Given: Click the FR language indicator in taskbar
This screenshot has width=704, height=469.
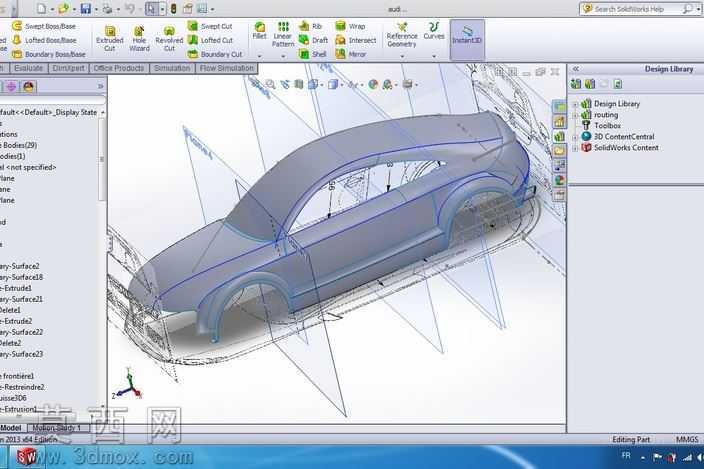Looking at the screenshot, I should click(x=626, y=456).
